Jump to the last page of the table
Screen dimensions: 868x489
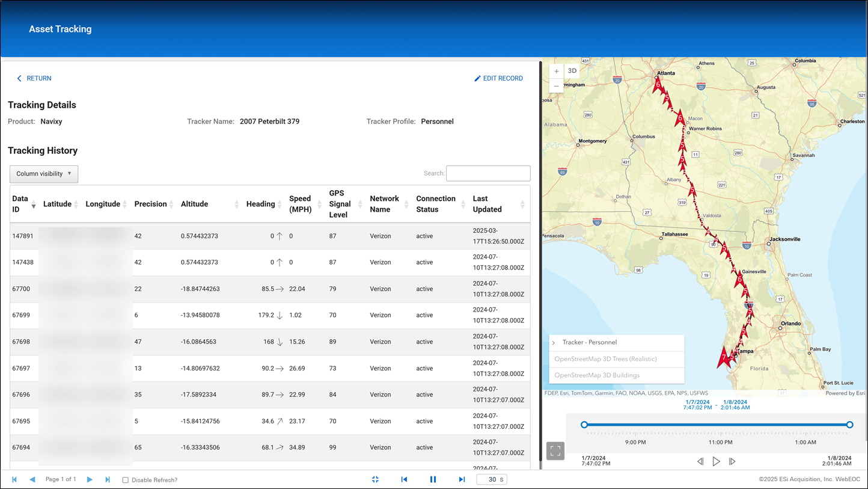108,479
